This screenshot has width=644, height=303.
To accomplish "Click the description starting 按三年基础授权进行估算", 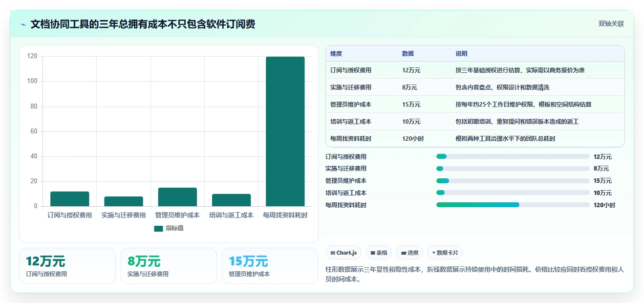I will [x=520, y=70].
